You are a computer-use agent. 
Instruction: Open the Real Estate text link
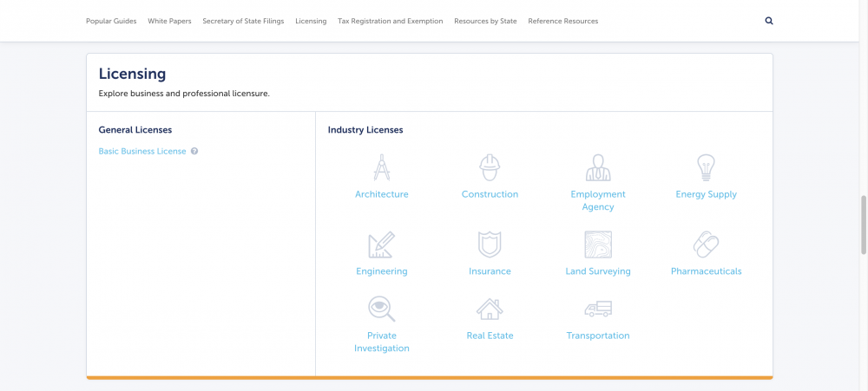(x=490, y=336)
